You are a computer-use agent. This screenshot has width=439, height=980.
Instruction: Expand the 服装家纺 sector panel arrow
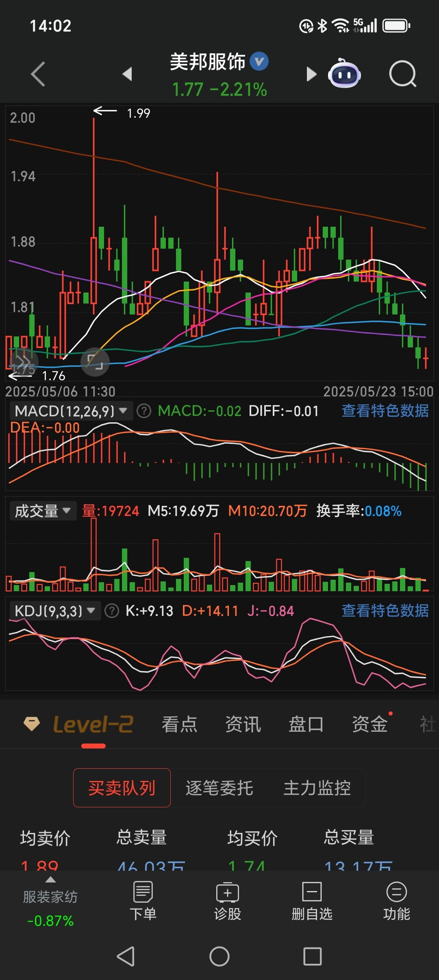50,880
